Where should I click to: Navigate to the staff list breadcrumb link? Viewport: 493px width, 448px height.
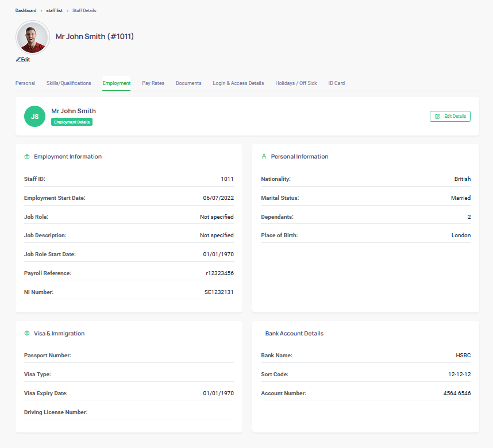click(54, 10)
